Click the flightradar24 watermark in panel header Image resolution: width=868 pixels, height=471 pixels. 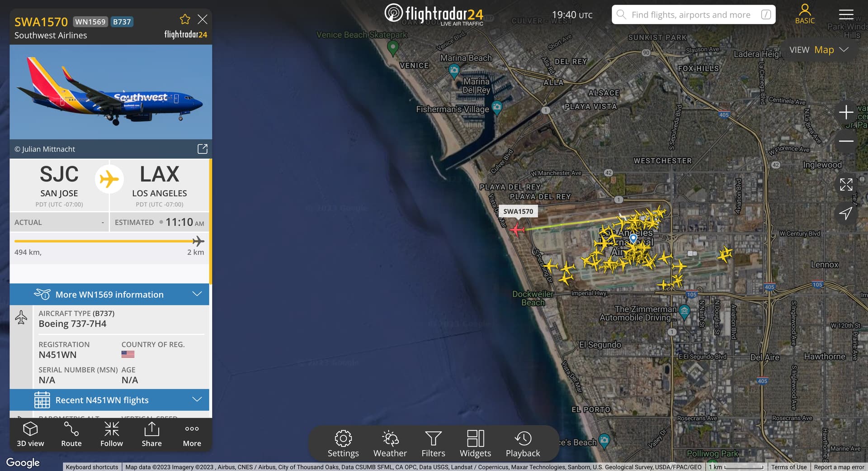point(185,34)
